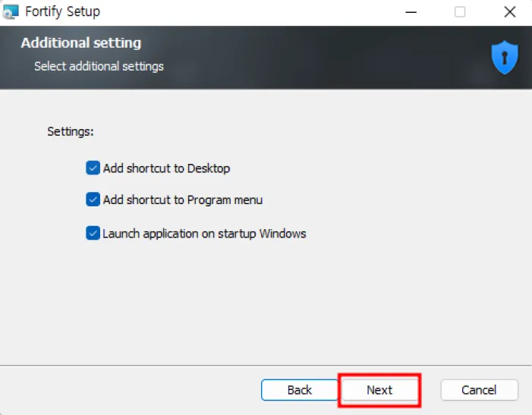Image resolution: width=532 pixels, height=415 pixels.
Task: Disable Launch application on startup Windows checkbox
Action: pyautogui.click(x=93, y=233)
